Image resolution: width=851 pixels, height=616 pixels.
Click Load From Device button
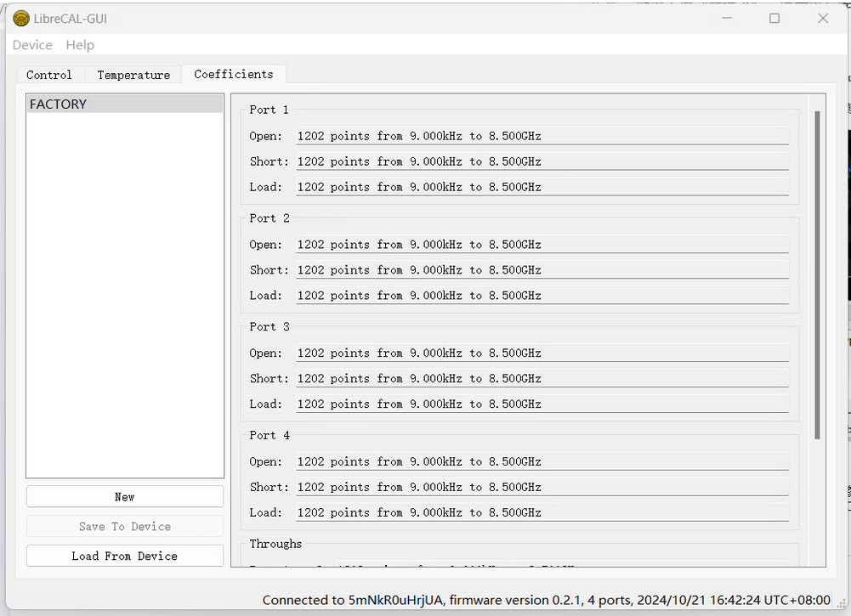(x=125, y=556)
